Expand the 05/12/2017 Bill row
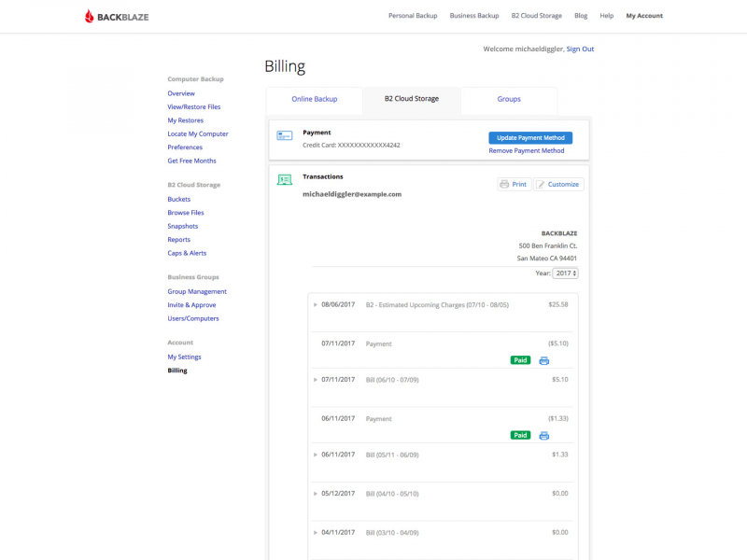The height and width of the screenshot is (560, 747). (x=316, y=494)
